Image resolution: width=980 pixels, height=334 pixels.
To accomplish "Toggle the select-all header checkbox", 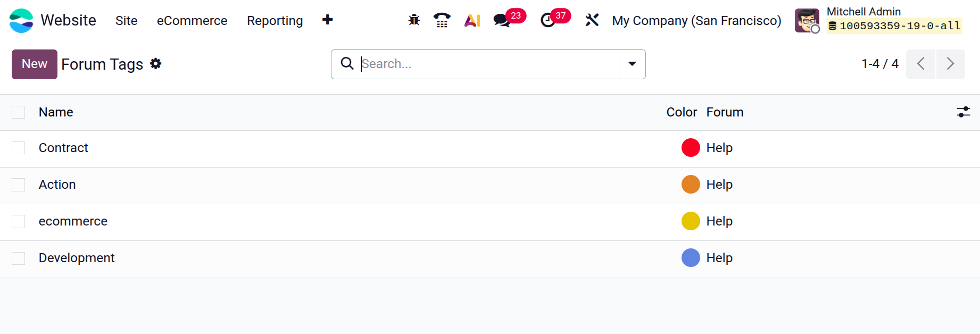I will [x=19, y=112].
